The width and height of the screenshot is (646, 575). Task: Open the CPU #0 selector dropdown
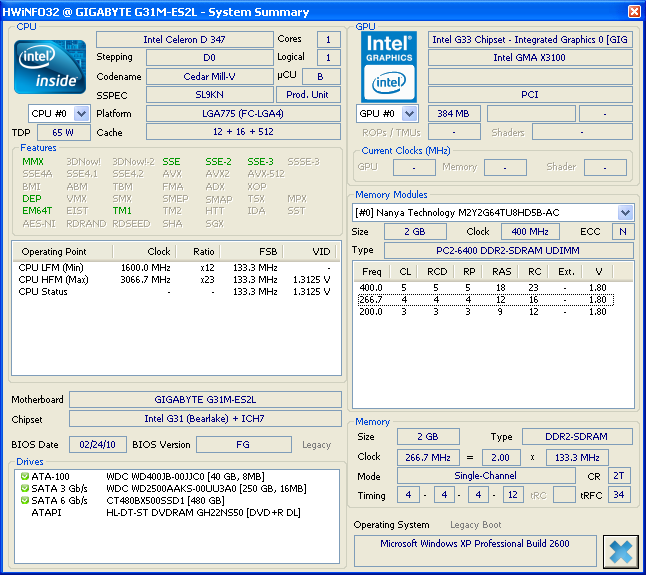pyautogui.click(x=81, y=114)
